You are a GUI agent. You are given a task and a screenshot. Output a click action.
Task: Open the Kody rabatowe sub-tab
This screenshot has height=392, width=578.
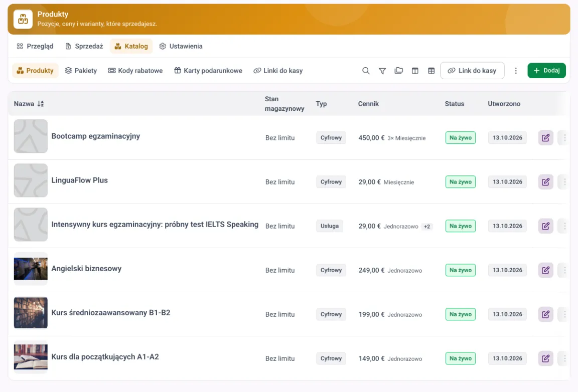pyautogui.click(x=135, y=71)
